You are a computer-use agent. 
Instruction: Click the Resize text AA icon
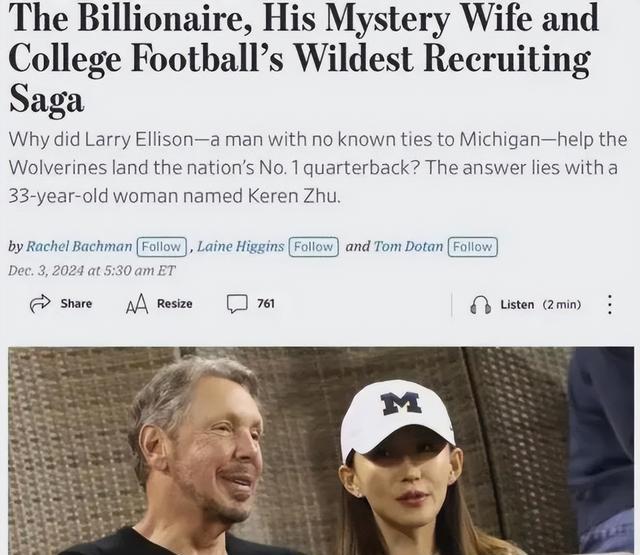(136, 304)
